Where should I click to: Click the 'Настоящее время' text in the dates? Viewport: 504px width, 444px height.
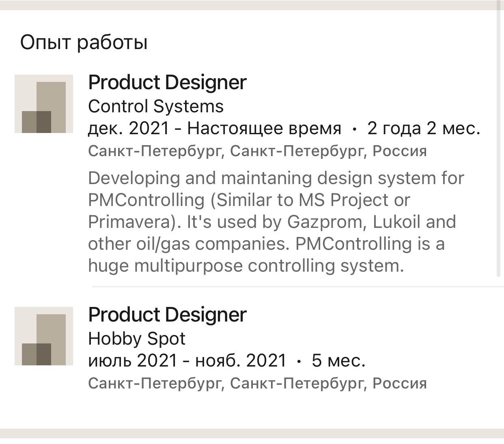[264, 129]
